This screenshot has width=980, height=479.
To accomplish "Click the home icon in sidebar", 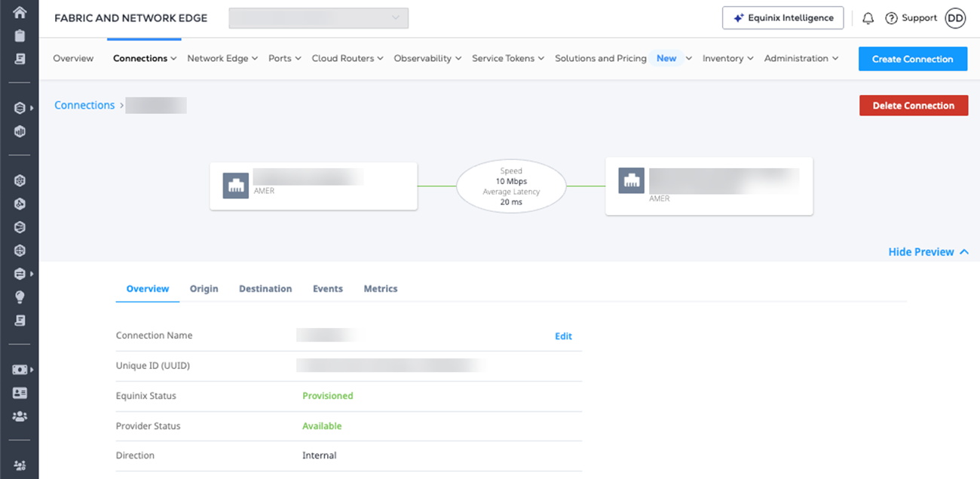I will pos(20,12).
